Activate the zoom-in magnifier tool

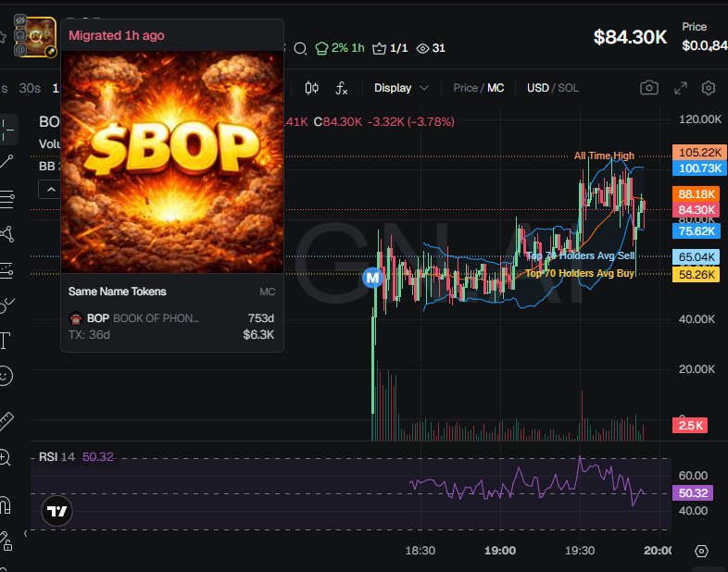6,457
